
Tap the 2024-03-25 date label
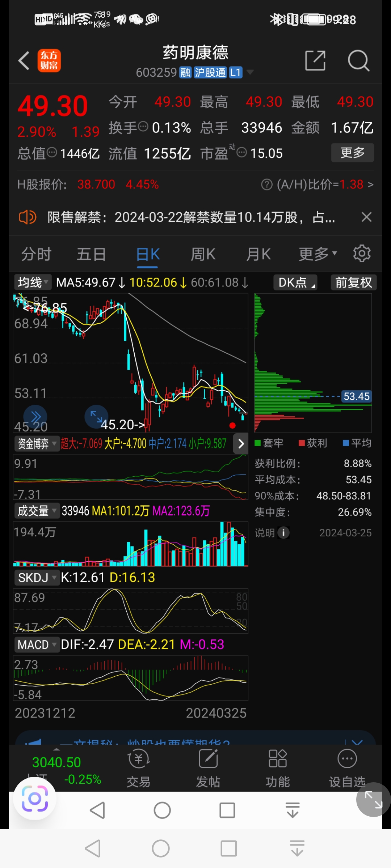tap(345, 533)
